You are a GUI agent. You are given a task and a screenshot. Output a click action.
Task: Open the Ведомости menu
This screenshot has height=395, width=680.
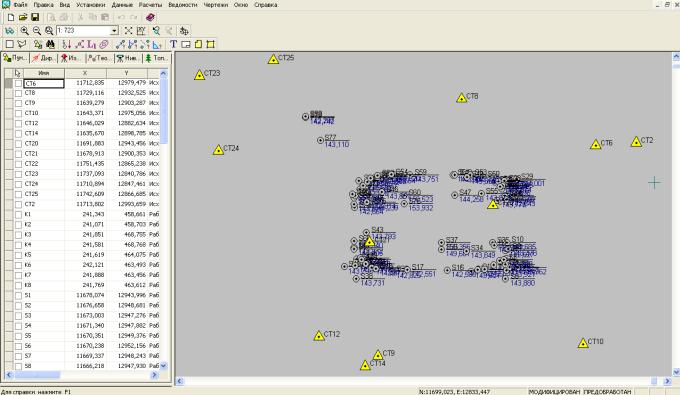183,5
